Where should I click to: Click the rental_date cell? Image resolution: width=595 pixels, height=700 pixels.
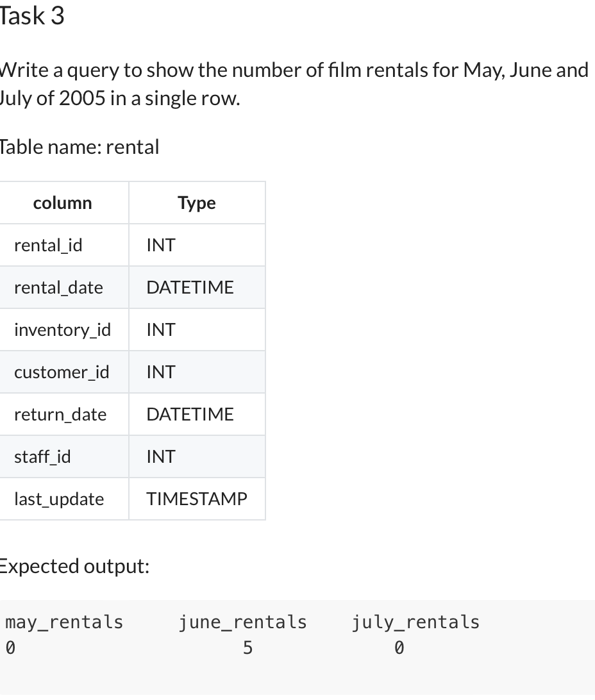58,287
